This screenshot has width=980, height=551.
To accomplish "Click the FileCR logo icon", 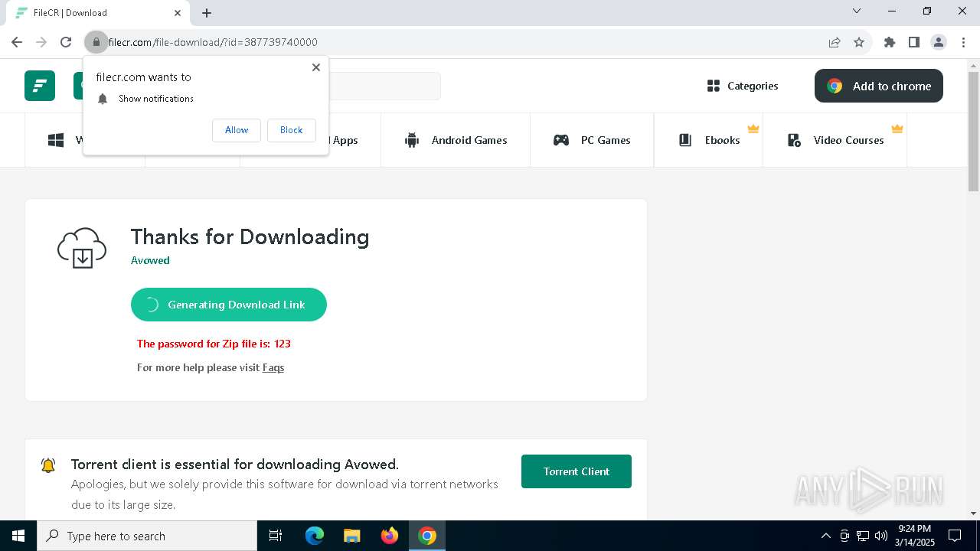I will [x=40, y=86].
